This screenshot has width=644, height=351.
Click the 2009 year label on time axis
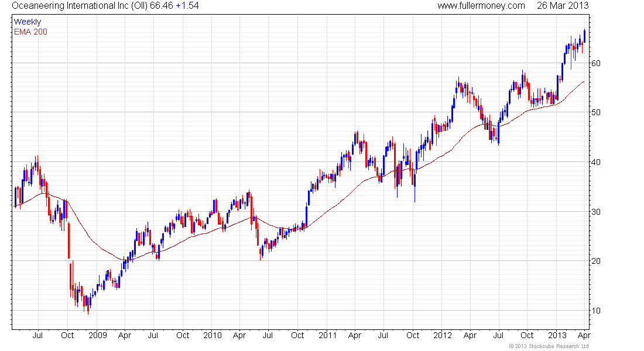(98, 335)
